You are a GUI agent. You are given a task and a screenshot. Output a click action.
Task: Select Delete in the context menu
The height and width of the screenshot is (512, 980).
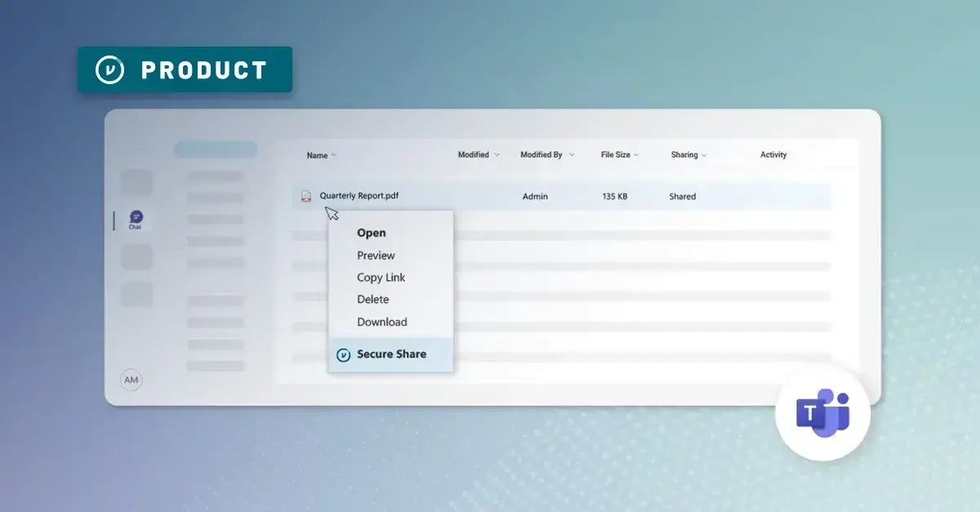pyautogui.click(x=372, y=299)
